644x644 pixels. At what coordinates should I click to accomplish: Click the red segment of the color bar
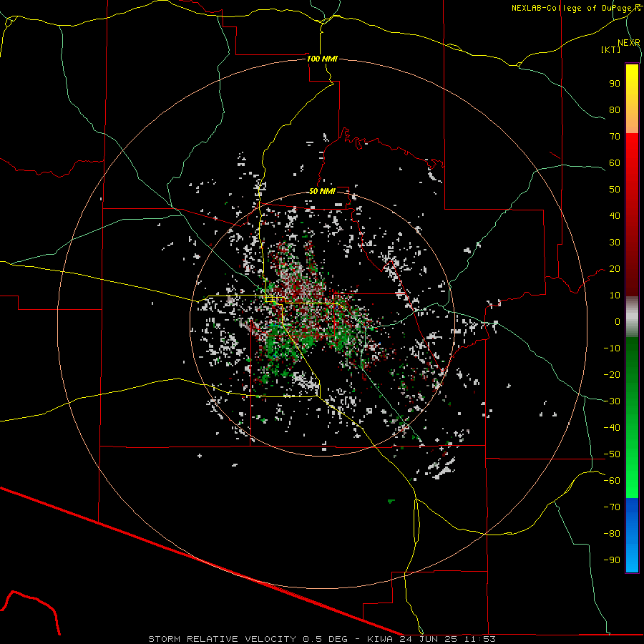[632, 215]
